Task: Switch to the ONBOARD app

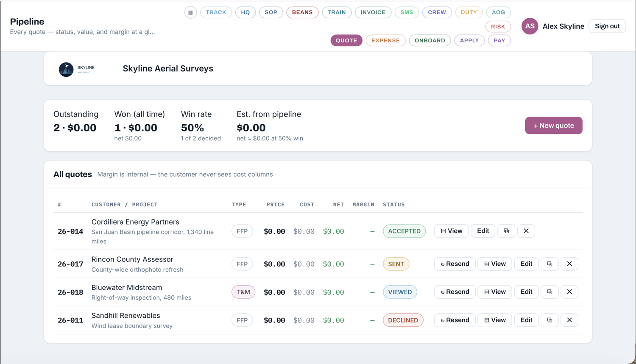Action: pyautogui.click(x=430, y=41)
